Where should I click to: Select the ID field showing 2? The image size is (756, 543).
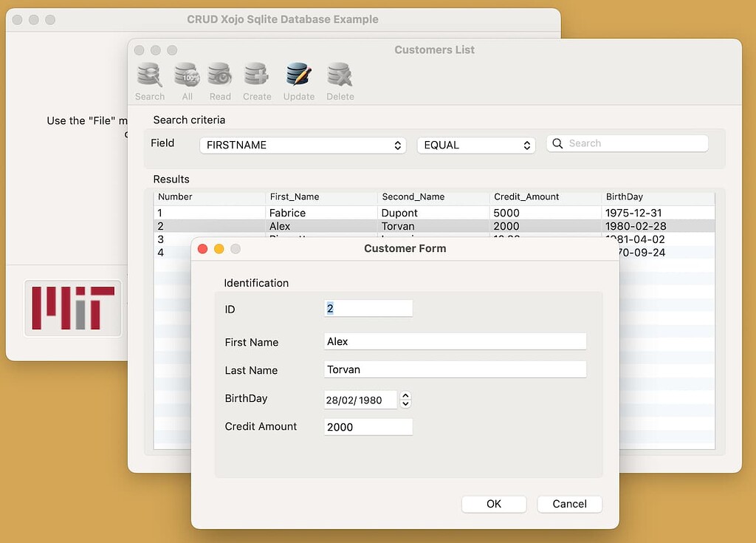367,308
